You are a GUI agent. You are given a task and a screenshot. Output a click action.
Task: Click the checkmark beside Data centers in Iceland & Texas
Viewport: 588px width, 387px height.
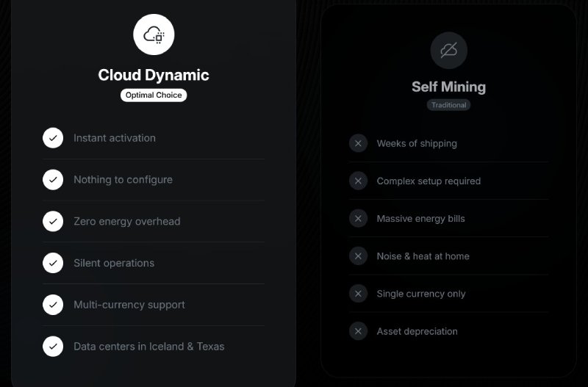coord(53,346)
